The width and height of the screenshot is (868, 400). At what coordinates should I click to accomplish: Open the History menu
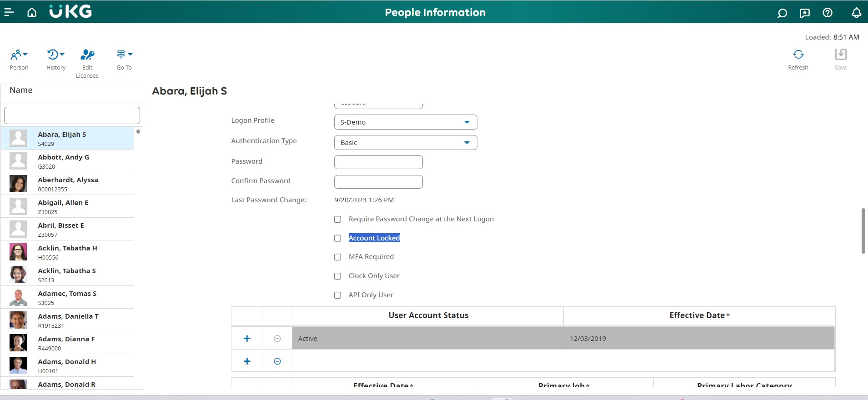click(55, 55)
